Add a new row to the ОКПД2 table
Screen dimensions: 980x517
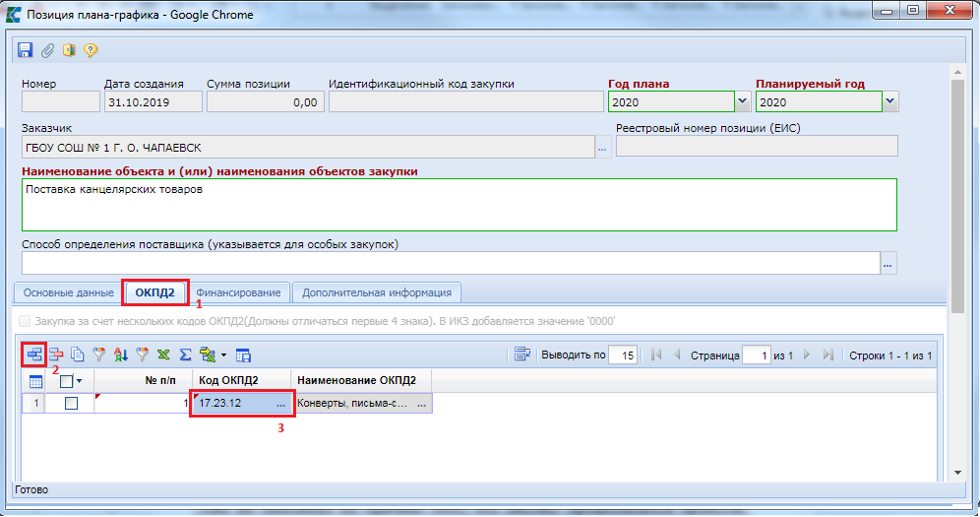pyautogui.click(x=32, y=355)
